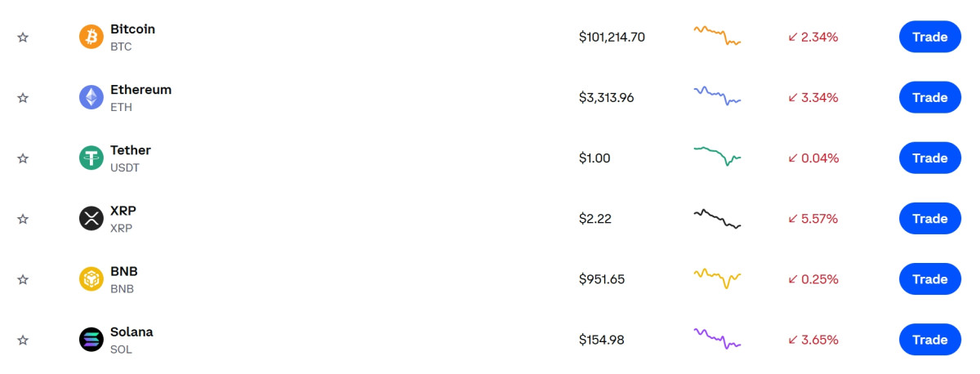
Task: Click the Ethereum diamond logo icon
Action: tap(91, 97)
